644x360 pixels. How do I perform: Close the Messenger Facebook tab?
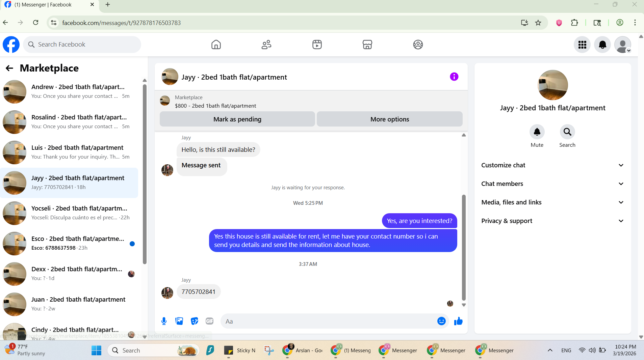pos(92,5)
